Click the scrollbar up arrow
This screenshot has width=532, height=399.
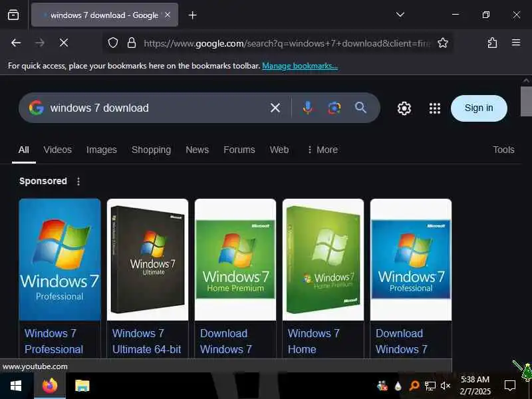526,80
